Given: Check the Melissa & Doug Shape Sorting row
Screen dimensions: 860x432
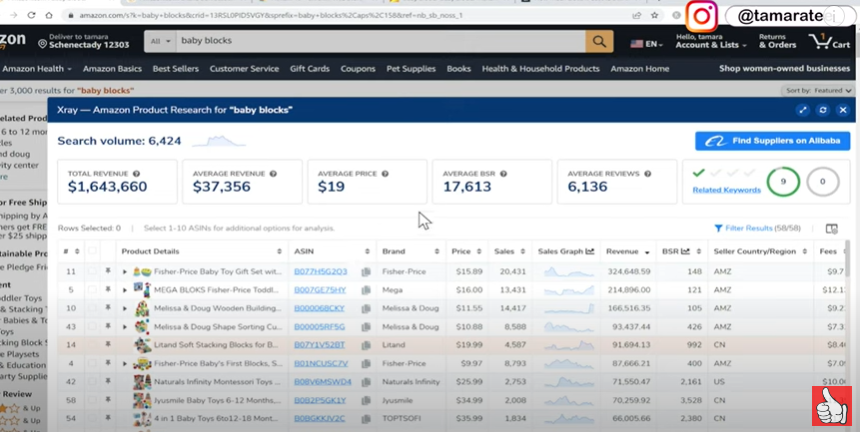Looking at the screenshot, I should point(92,326).
